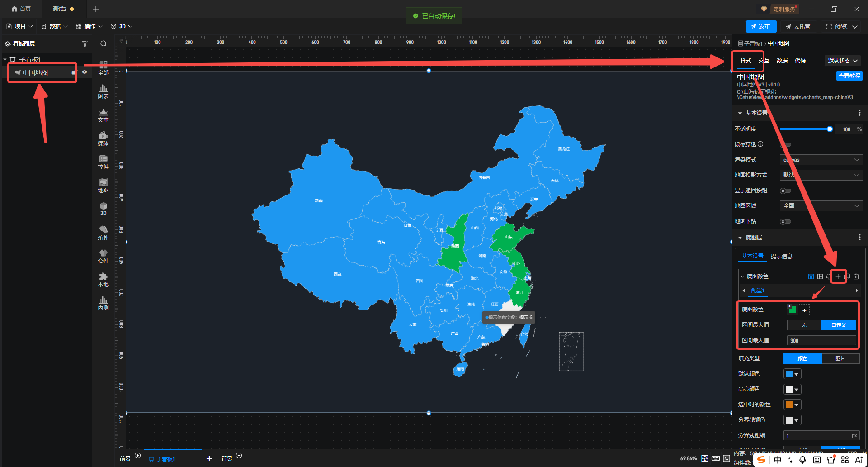The height and width of the screenshot is (467, 868).
Task: Delete 底图颜色 configuration with trash icon
Action: pos(856,276)
